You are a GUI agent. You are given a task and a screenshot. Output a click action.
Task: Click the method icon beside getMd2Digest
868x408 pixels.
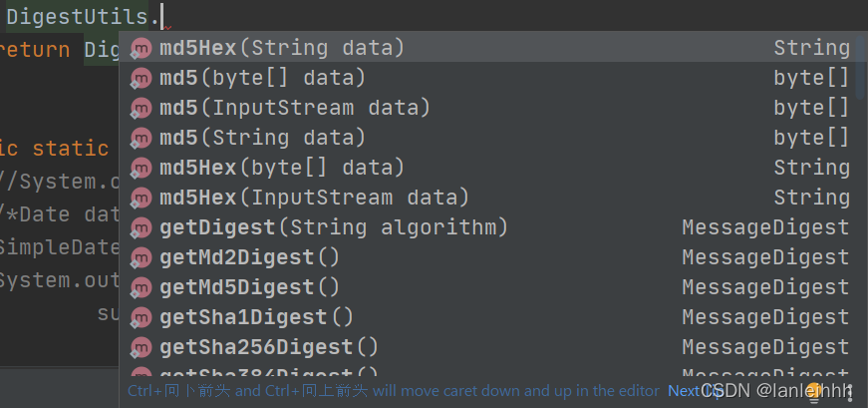[x=142, y=257]
